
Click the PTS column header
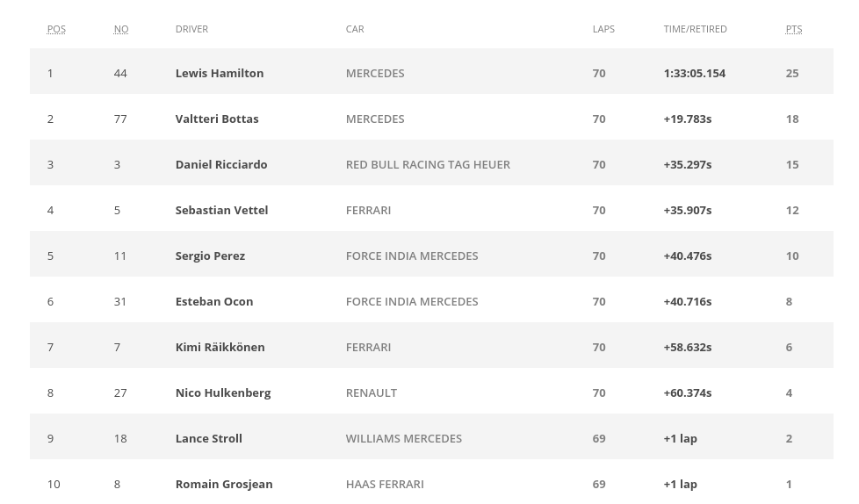[x=793, y=29]
